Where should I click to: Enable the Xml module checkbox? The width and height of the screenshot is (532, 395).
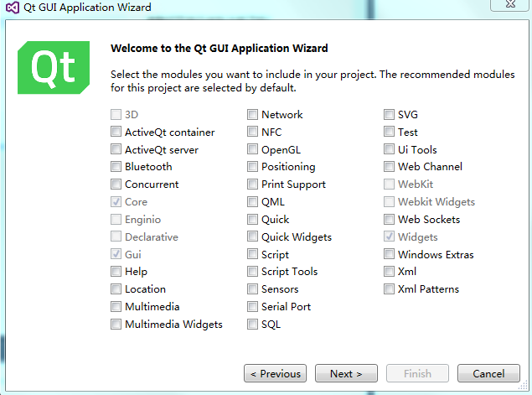point(390,272)
